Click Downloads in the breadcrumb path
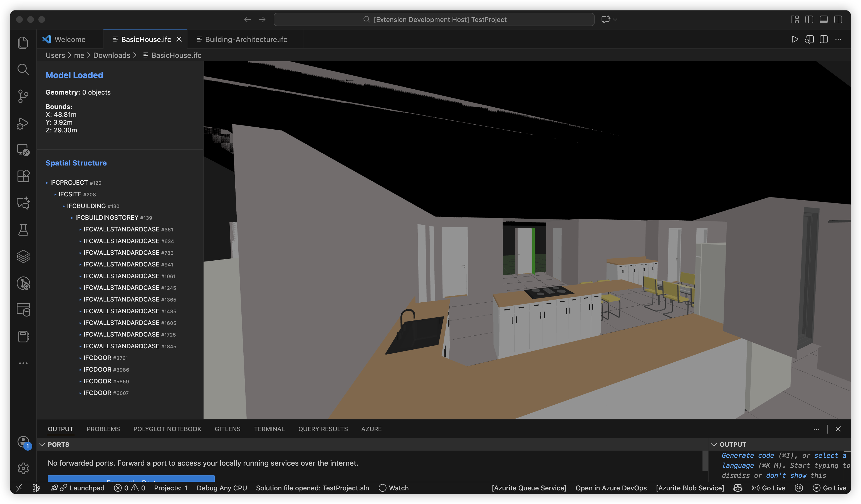Image resolution: width=861 pixels, height=504 pixels. point(112,55)
